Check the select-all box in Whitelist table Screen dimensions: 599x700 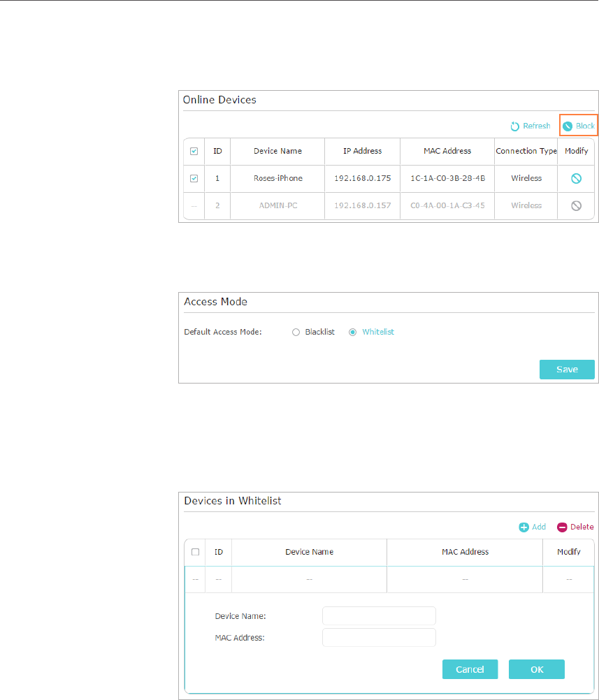pos(196,552)
